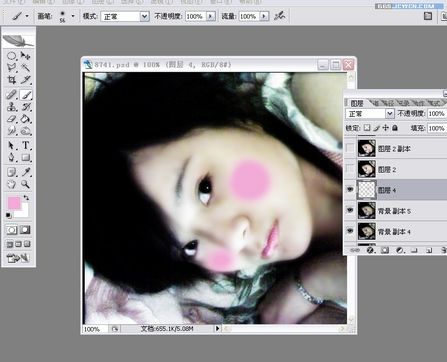Click layers panel opacity 100% field
The image size is (447, 362).
[437, 114]
